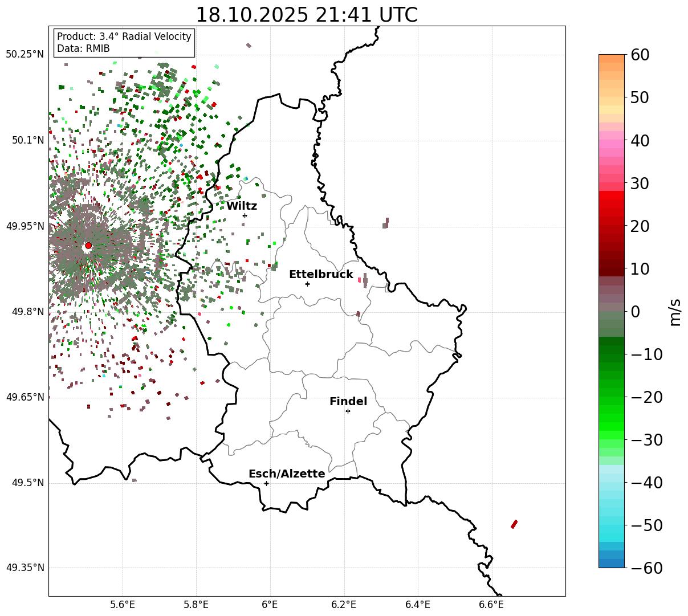688x616 pixels.
Task: Click the colorbar tick label 60
Action: pyautogui.click(x=641, y=55)
